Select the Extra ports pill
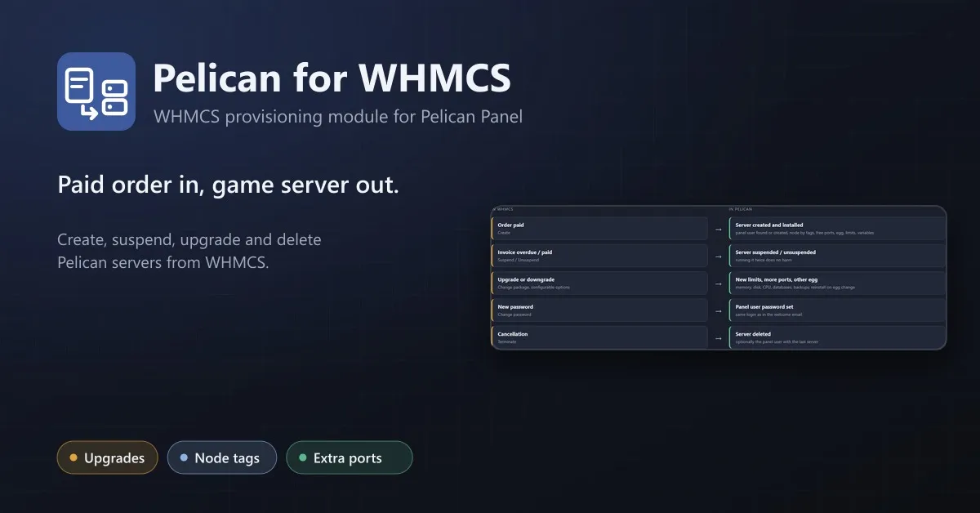 (x=350, y=457)
